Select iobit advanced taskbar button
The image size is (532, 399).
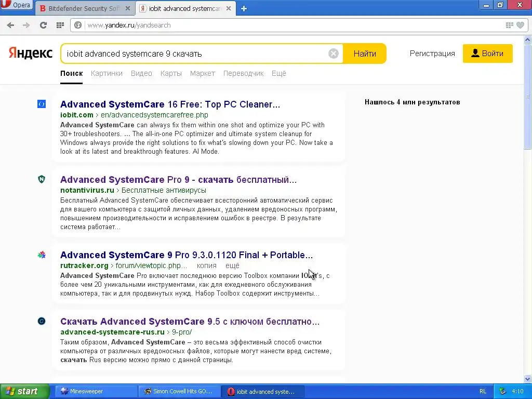click(262, 391)
